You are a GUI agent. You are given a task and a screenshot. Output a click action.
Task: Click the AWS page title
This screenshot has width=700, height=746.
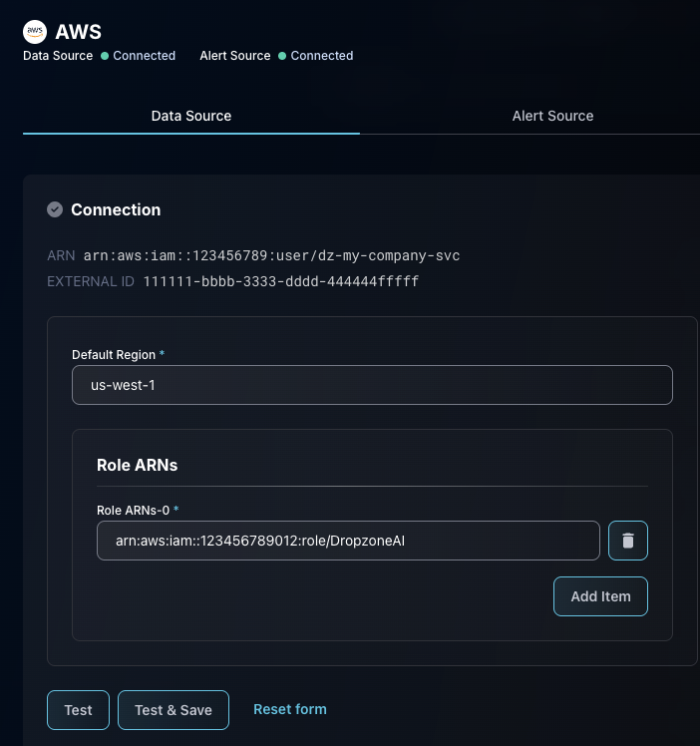(x=78, y=32)
